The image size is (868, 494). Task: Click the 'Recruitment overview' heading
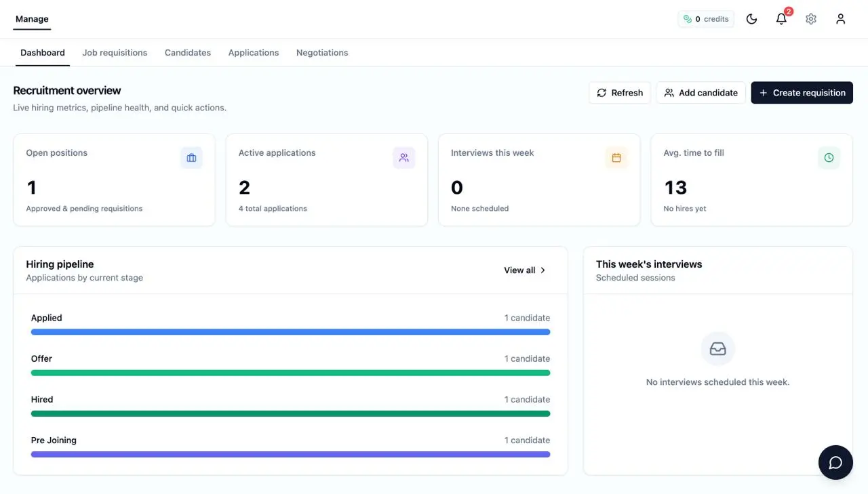pos(67,91)
